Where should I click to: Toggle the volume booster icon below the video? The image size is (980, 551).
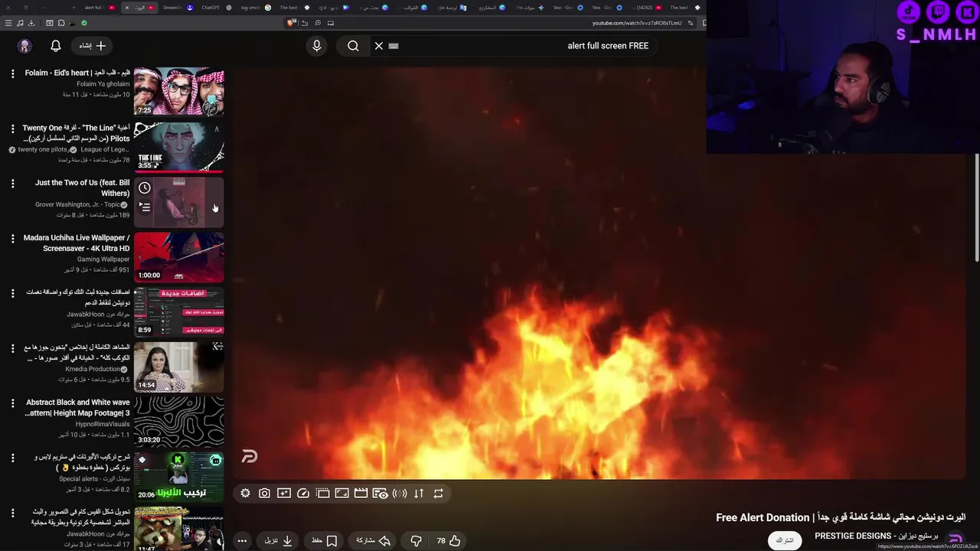[x=400, y=494]
